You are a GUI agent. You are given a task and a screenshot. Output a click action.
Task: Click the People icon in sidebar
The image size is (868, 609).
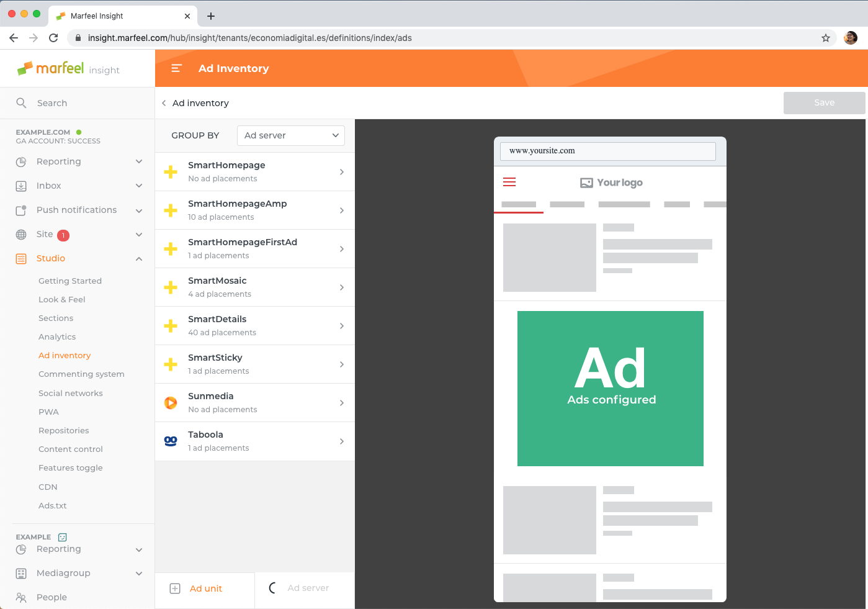[21, 598]
